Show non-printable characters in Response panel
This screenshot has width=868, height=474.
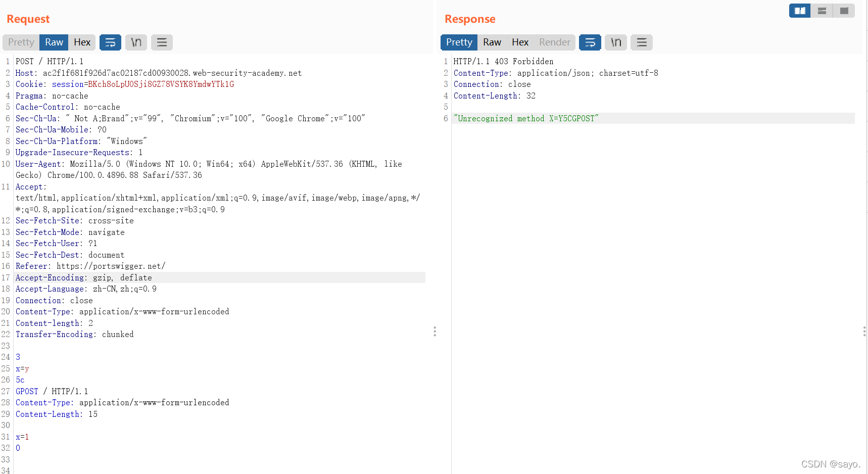(616, 42)
